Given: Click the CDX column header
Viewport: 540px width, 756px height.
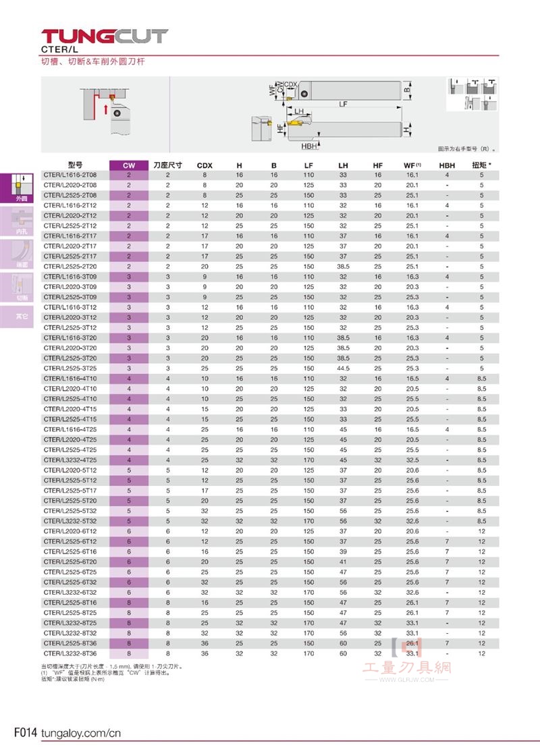Looking at the screenshot, I should point(205,165).
